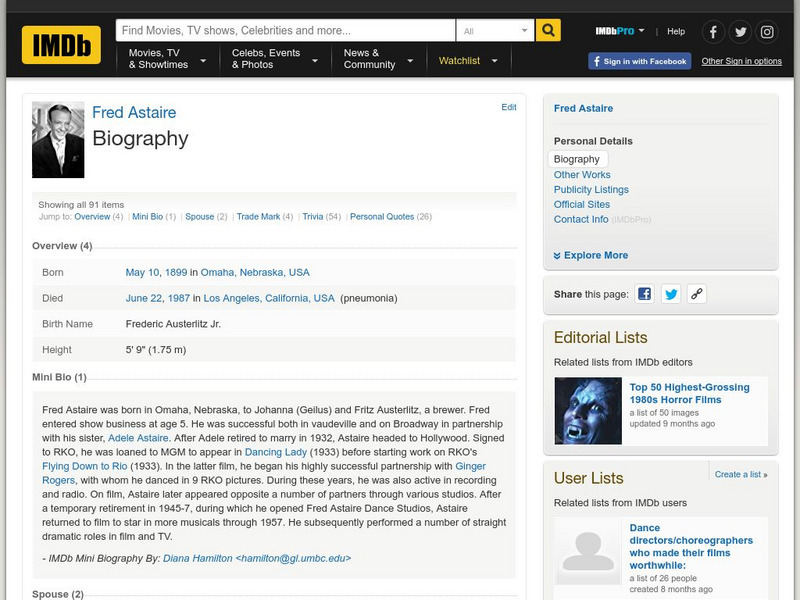Open Los Angeles, California, USA link
Viewport: 800px width, 600px height.
269,298
